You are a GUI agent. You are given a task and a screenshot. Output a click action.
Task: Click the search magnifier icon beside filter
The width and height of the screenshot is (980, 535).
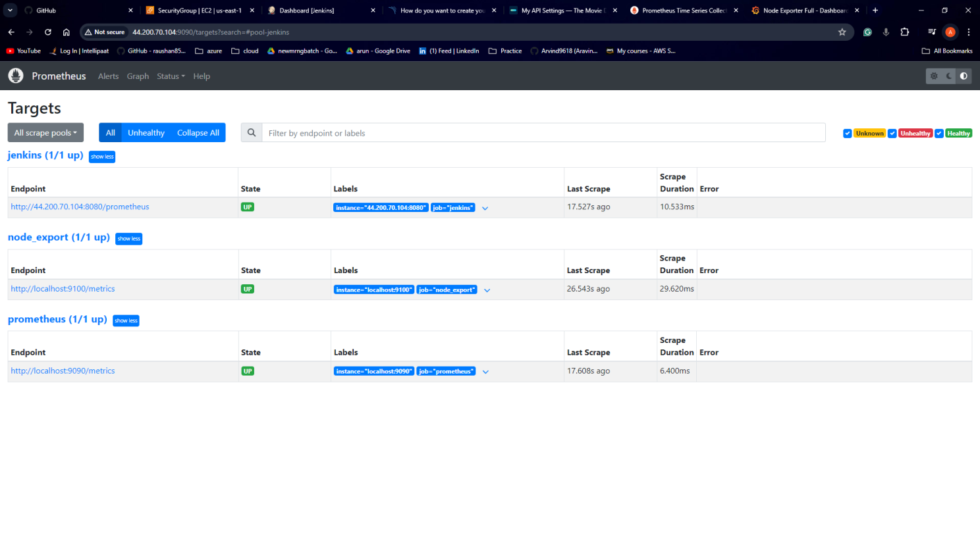pyautogui.click(x=252, y=133)
